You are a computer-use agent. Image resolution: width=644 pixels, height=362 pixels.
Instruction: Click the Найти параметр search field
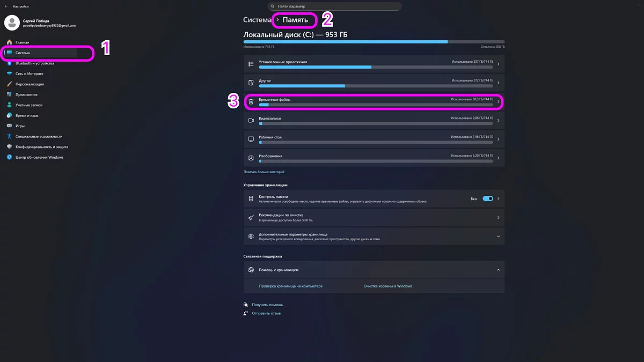tap(334, 6)
